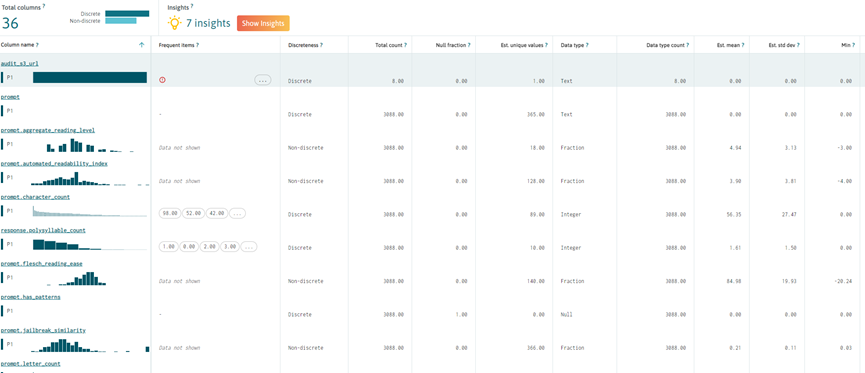865x373 pixels.
Task: Click help icon next to Total columns
Action: pyautogui.click(x=44, y=6)
